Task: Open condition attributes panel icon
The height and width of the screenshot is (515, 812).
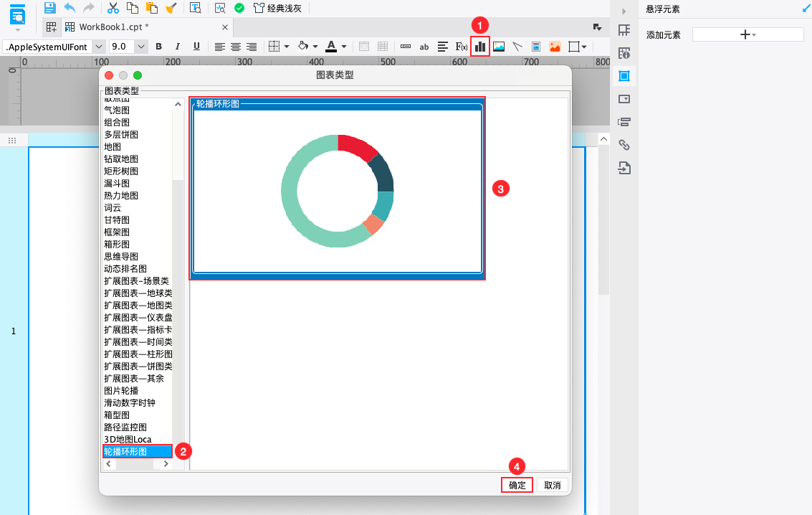Action: pos(624,122)
